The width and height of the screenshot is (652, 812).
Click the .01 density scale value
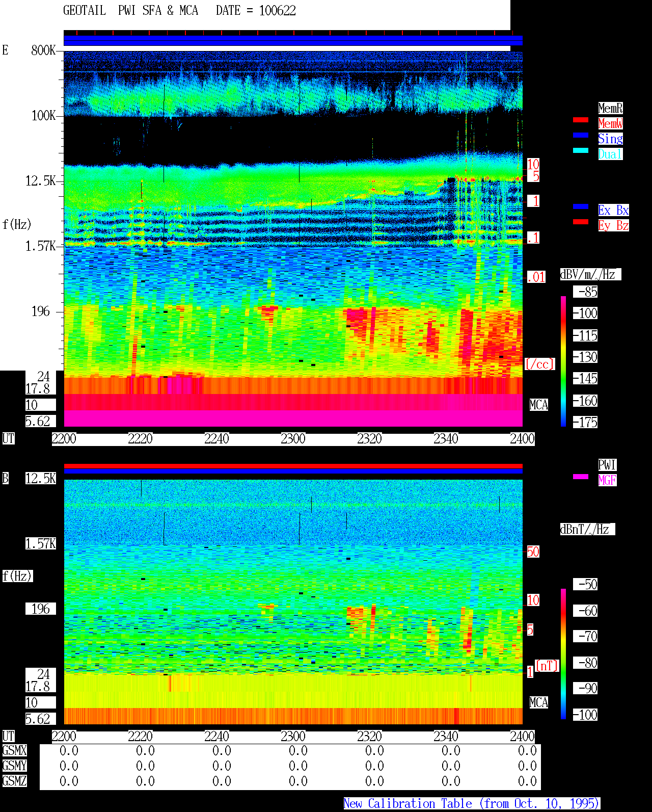pos(536,277)
